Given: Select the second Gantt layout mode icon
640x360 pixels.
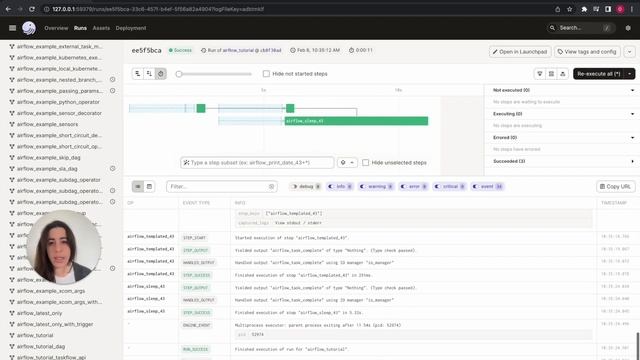Looking at the screenshot, I should pyautogui.click(x=149, y=73).
